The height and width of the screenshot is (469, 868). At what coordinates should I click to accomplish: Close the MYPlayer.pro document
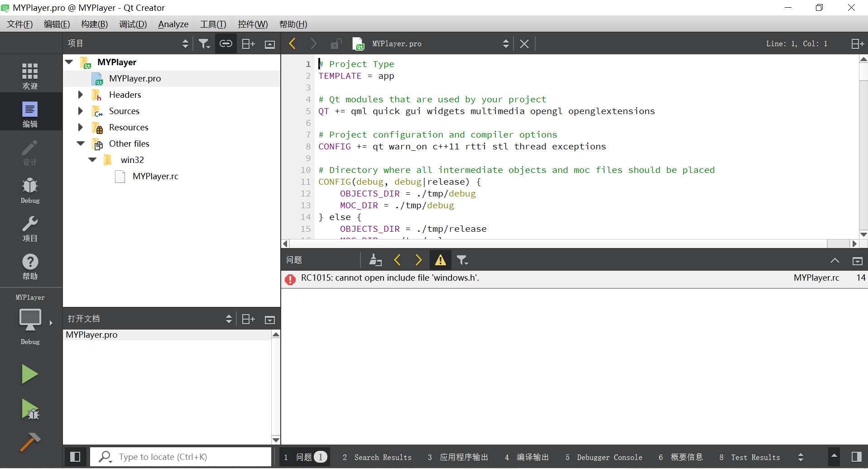[x=524, y=44]
